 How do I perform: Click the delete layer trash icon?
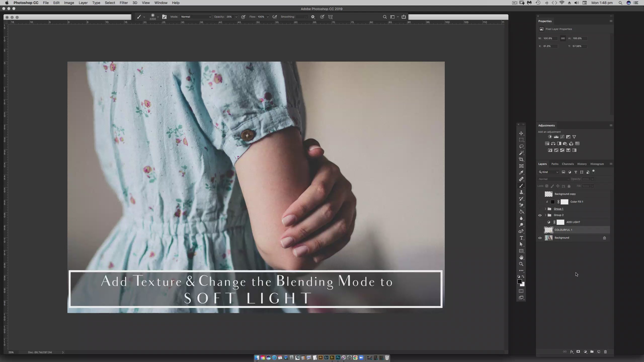(606, 352)
